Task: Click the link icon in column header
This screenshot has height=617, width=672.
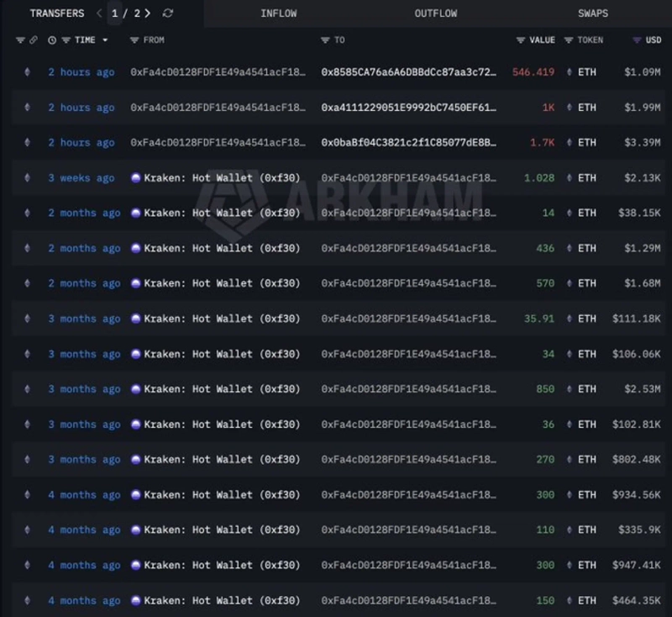Action: [34, 40]
